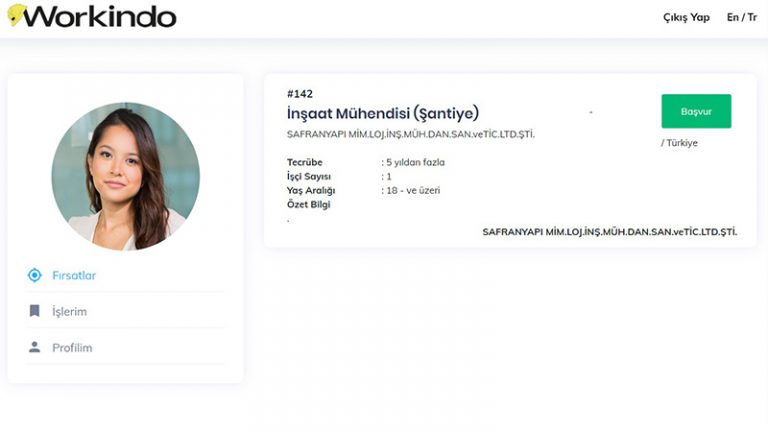This screenshot has width=768, height=432.
Task: Click the company name under job title
Action: coord(410,134)
